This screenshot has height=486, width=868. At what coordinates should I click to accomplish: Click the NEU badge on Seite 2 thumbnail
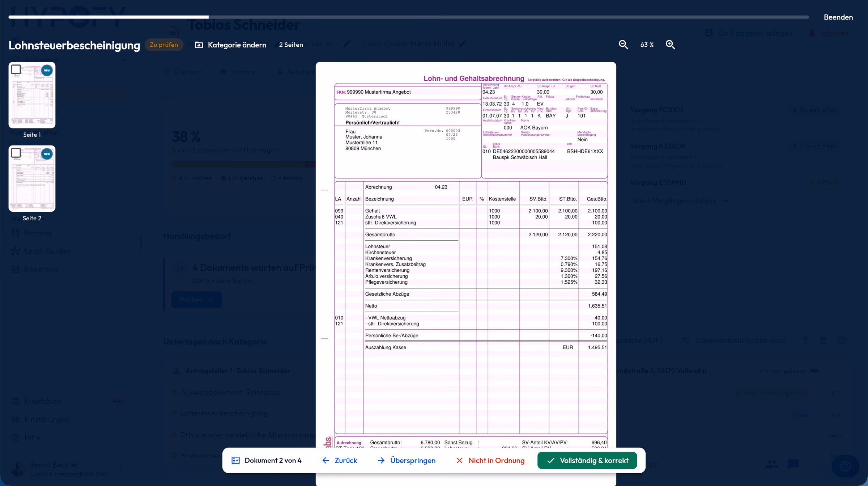point(47,154)
